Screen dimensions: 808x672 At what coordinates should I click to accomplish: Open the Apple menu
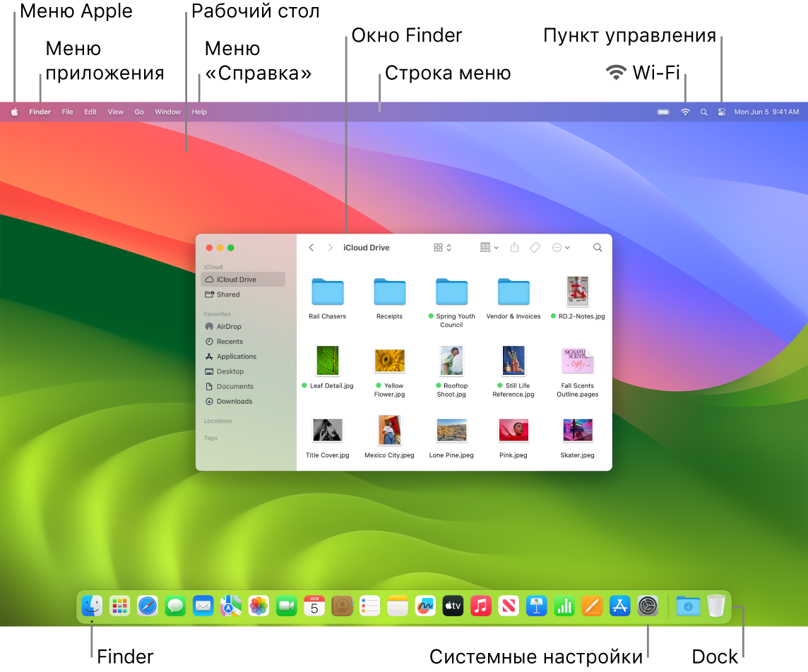pyautogui.click(x=14, y=112)
